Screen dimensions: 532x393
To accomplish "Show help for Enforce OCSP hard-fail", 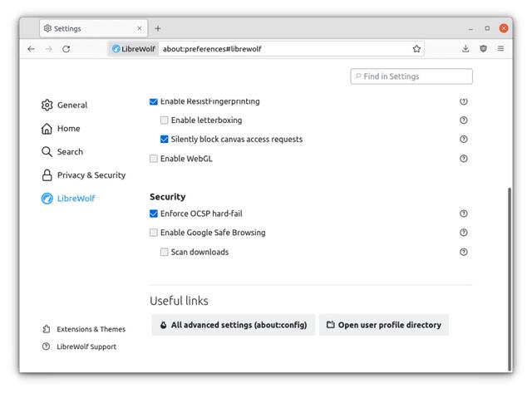I will [x=464, y=214].
